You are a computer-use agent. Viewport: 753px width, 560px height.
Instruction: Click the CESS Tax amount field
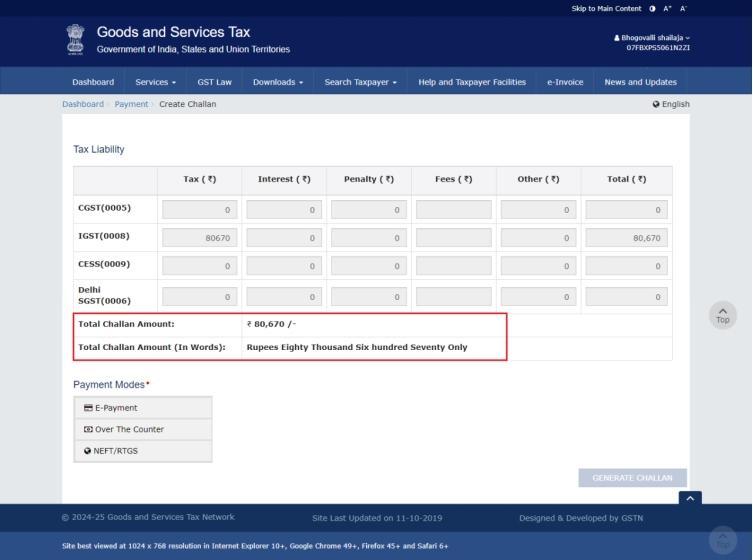[x=200, y=266]
